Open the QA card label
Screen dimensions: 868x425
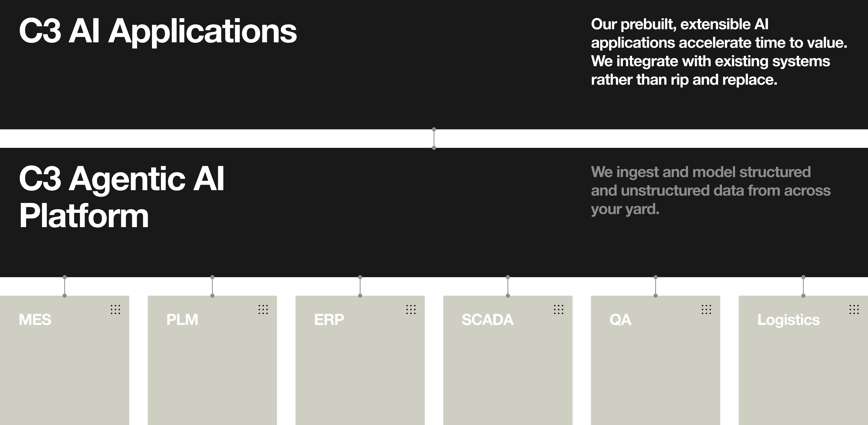point(620,320)
